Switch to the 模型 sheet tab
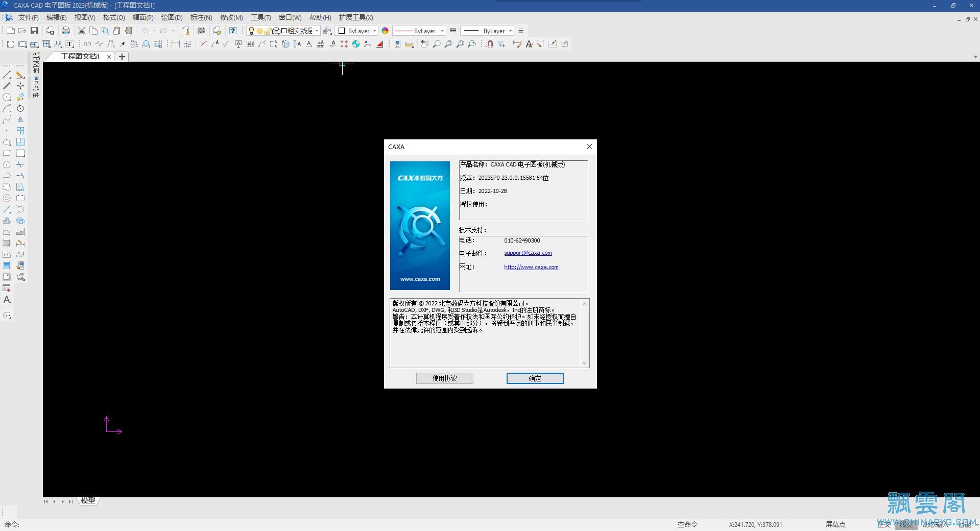This screenshot has width=980, height=531. (x=88, y=501)
